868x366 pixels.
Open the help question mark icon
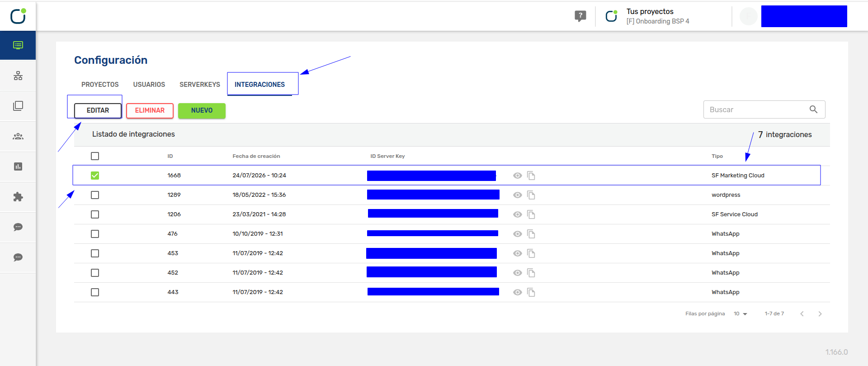pos(580,16)
